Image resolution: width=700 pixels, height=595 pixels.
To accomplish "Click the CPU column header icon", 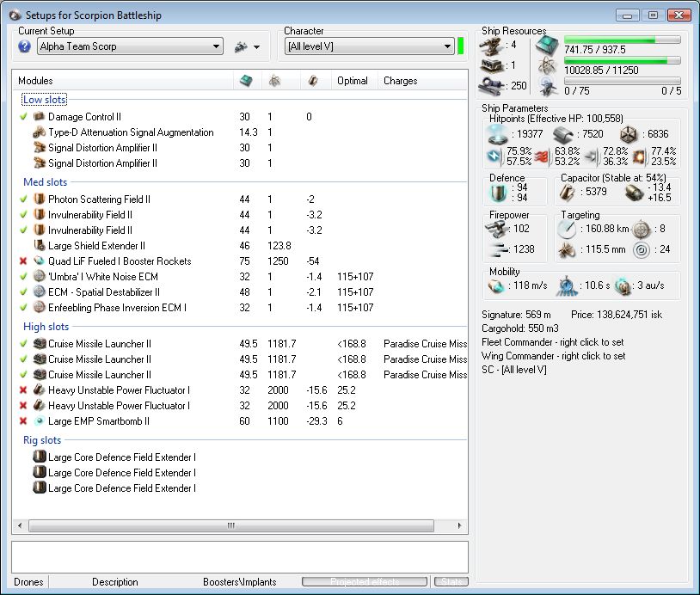I will click(x=246, y=81).
